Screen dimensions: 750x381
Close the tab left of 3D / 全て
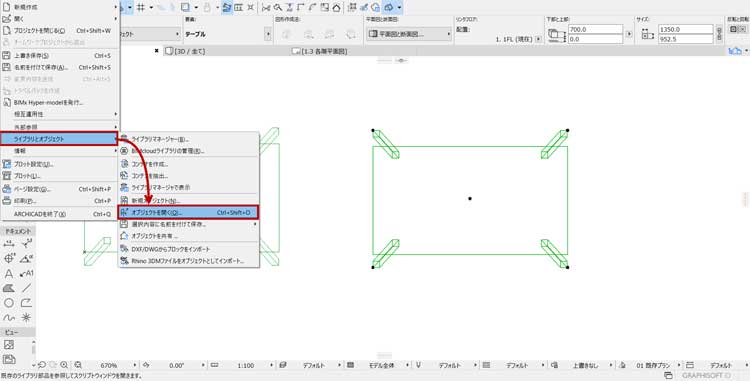[156, 51]
